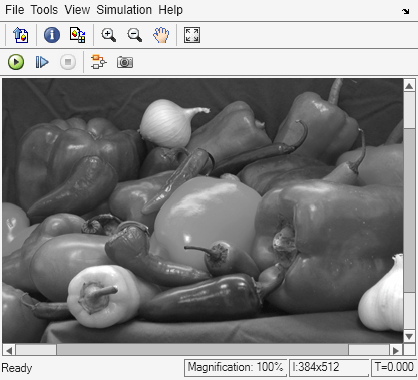Viewport: 418px width, 380px height.
Task: Click the export to Image Tool icon
Action: pos(21,35)
